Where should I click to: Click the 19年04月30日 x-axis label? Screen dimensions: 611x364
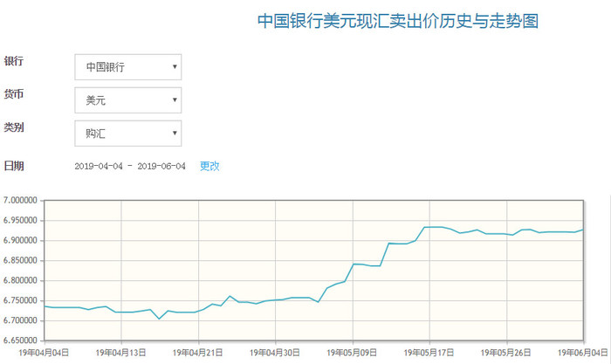276,353
